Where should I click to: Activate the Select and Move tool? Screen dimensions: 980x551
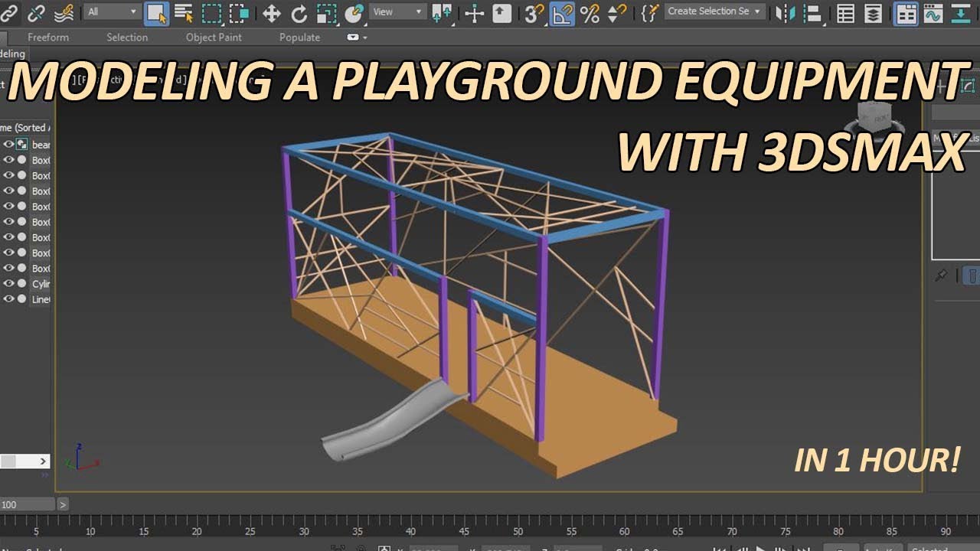(x=271, y=12)
